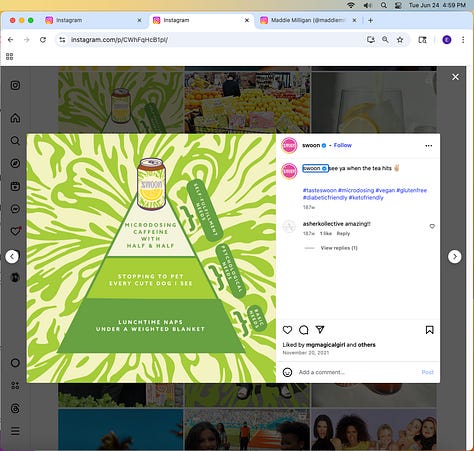Open Search in Instagram sidebar
Image resolution: width=474 pixels, height=451 pixels.
tap(15, 141)
